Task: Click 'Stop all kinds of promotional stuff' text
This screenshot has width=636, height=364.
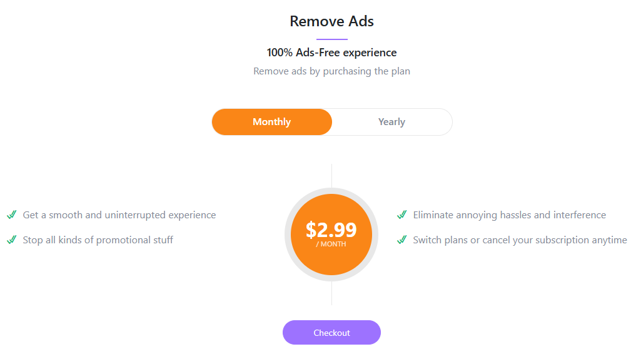Action: [98, 240]
